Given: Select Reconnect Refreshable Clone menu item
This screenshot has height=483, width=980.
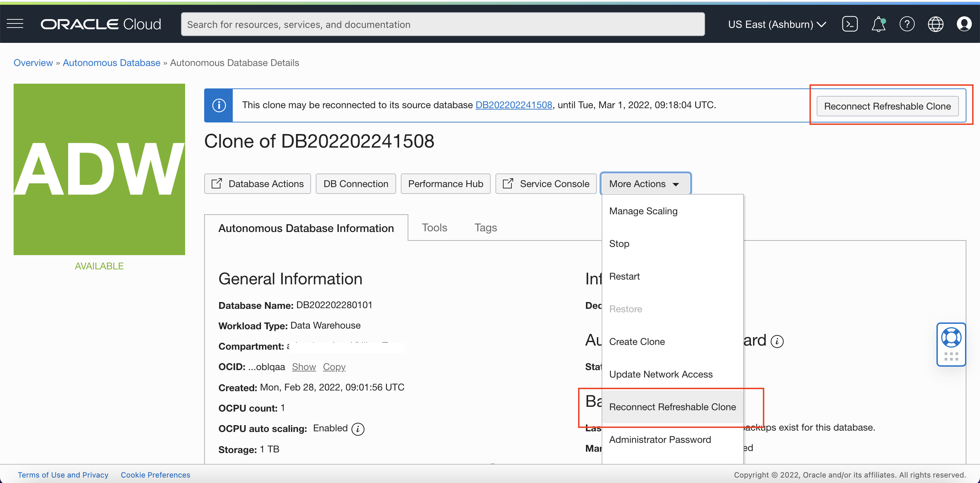Looking at the screenshot, I should [672, 406].
